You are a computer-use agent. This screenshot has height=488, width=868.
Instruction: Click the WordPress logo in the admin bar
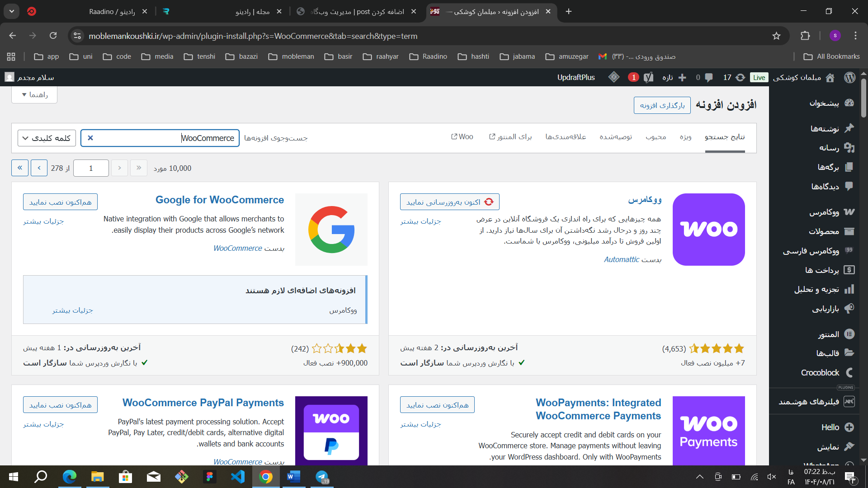[x=849, y=77]
